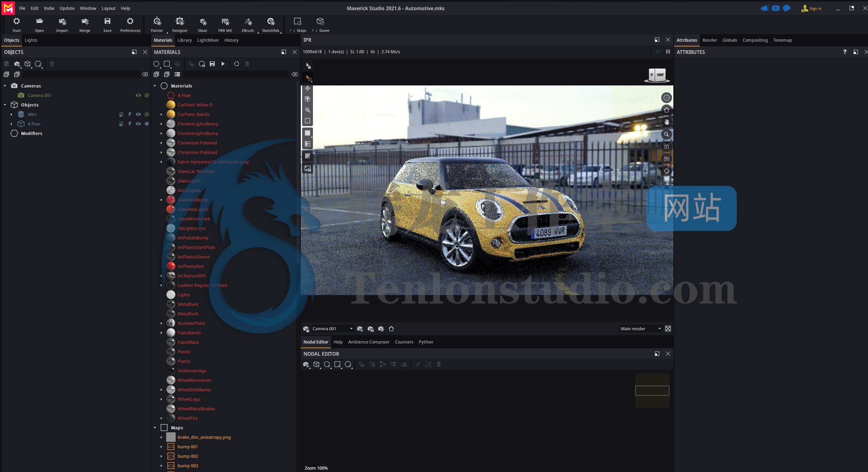Toggle the lightning flag on #.floor row

(x=130, y=124)
